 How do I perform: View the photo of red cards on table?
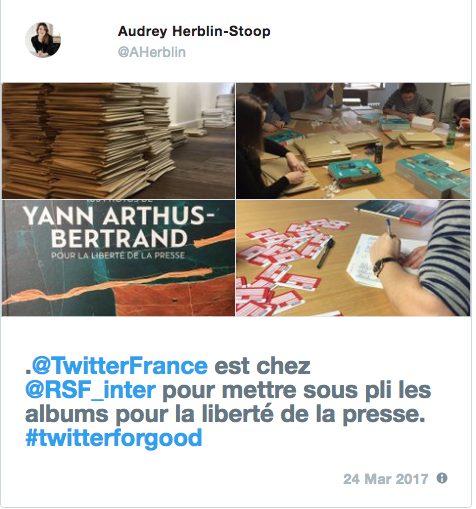click(353, 258)
